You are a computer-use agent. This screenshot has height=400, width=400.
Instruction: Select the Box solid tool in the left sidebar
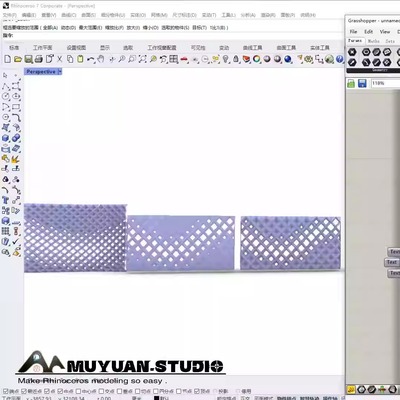point(6,138)
